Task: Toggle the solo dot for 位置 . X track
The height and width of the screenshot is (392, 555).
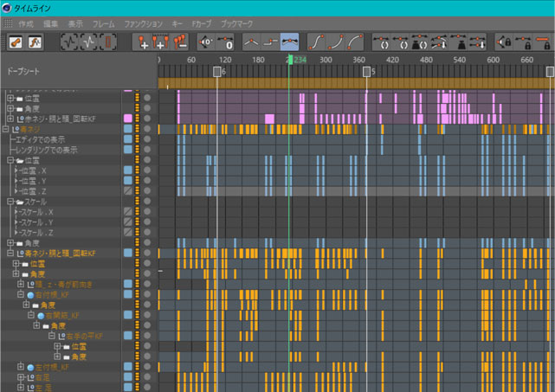Action: [x=147, y=170]
